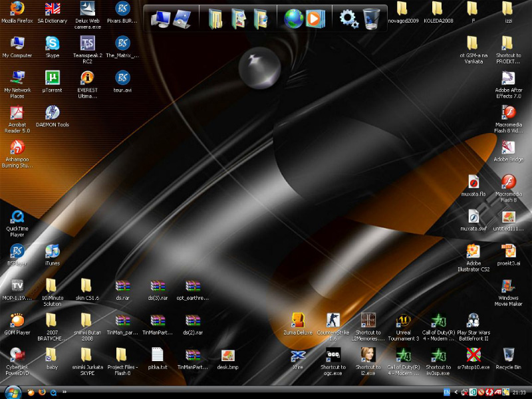This screenshot has width=532, height=399.
Task: Launch Counter-Strike 1.6 shortcut
Action: (x=333, y=321)
